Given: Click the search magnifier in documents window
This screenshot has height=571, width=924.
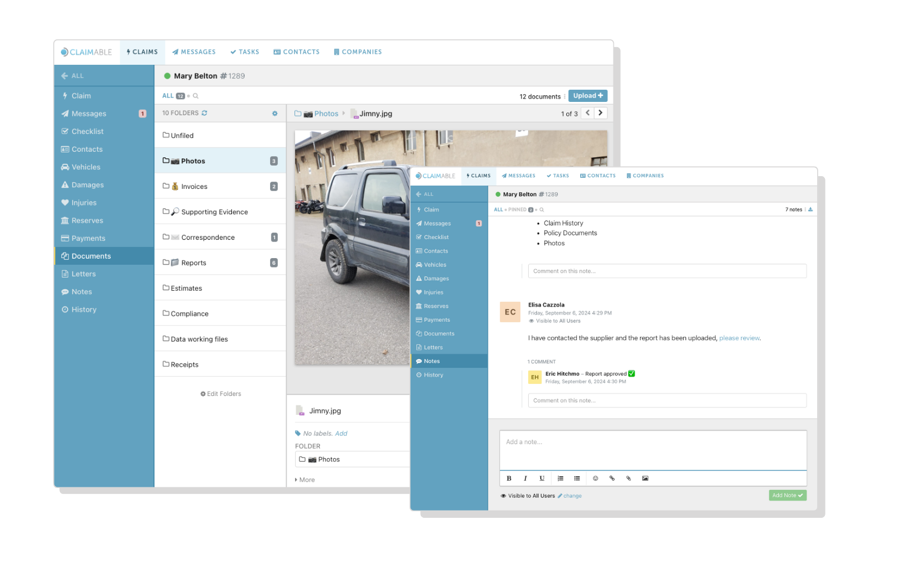Looking at the screenshot, I should click(195, 96).
